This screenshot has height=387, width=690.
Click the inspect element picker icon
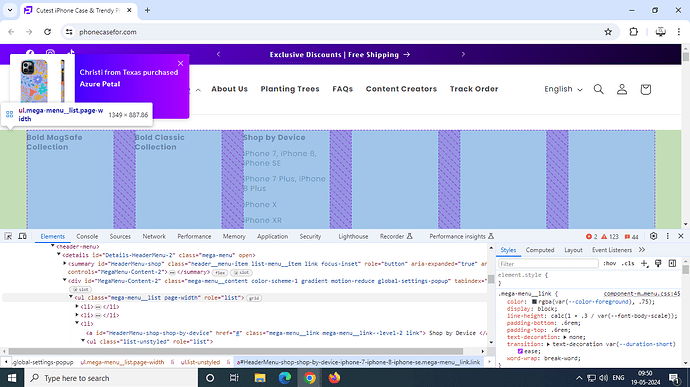click(x=8, y=236)
